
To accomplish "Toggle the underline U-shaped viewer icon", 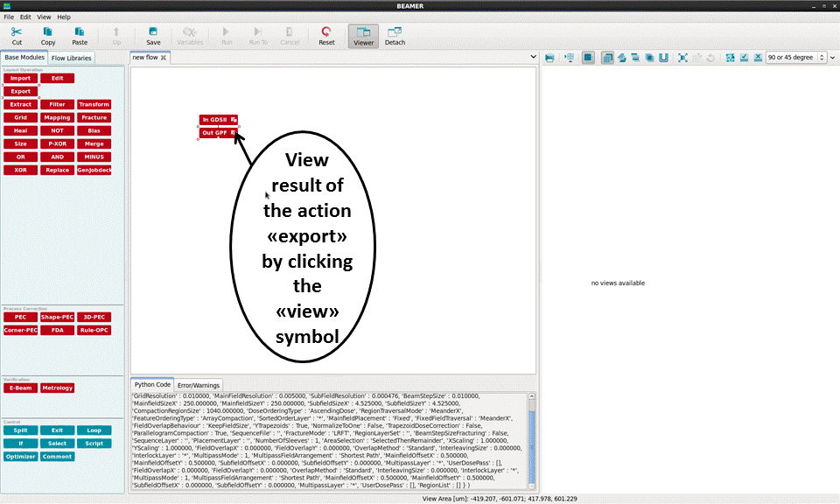I will click(x=663, y=58).
